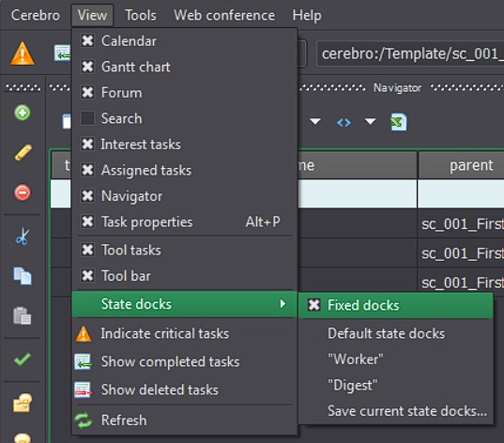Click the Refresh menu label
This screenshot has width=504, height=443.
click(124, 420)
